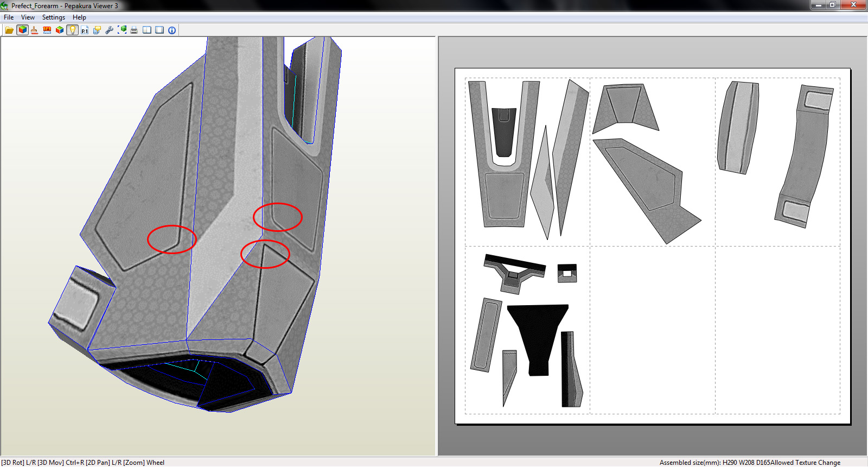The width and height of the screenshot is (868, 467).
Task: Print the pattern using the printer icon
Action: [x=134, y=30]
